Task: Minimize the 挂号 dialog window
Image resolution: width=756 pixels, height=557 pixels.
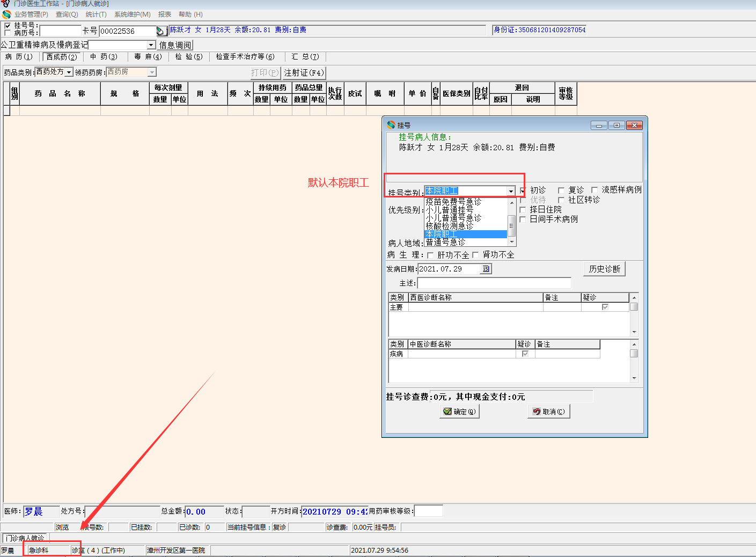Action: coord(599,125)
